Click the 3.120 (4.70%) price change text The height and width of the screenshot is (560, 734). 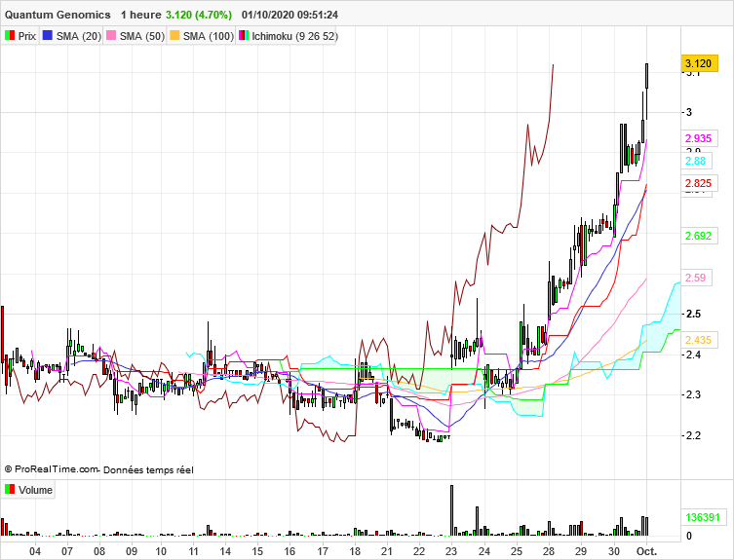pos(199,15)
